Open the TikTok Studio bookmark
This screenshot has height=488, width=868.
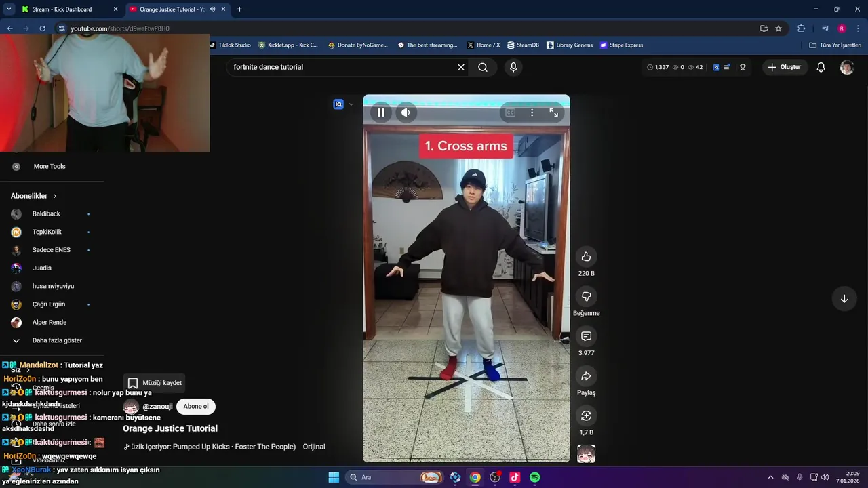coord(230,45)
